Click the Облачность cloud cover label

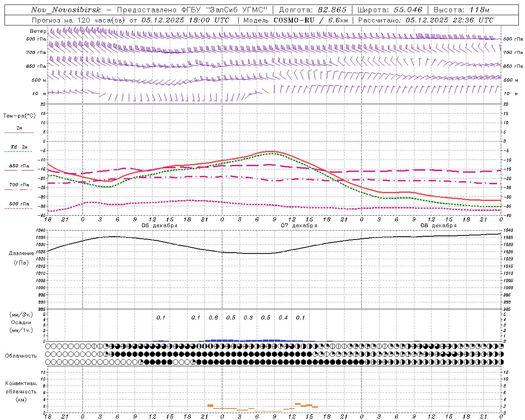[21, 356]
